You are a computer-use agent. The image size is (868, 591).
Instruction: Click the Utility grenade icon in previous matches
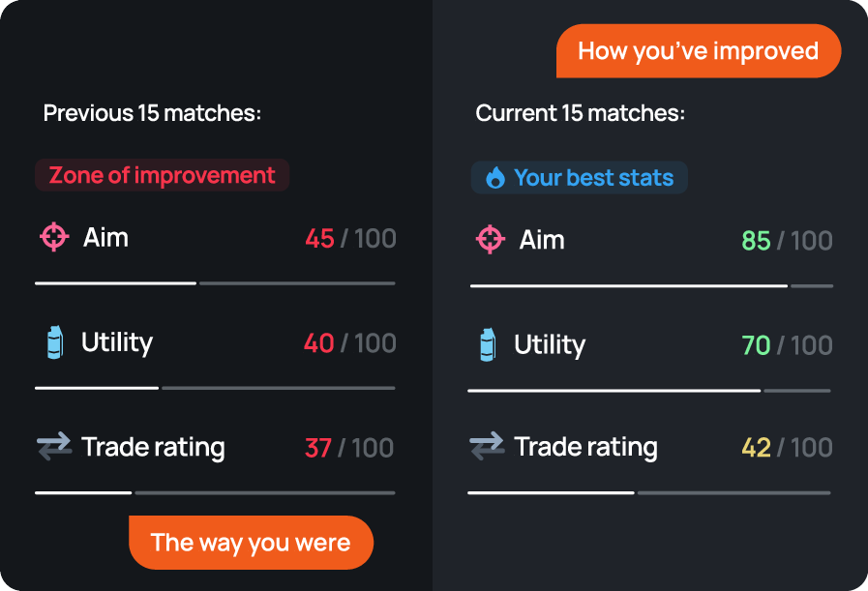point(54,343)
